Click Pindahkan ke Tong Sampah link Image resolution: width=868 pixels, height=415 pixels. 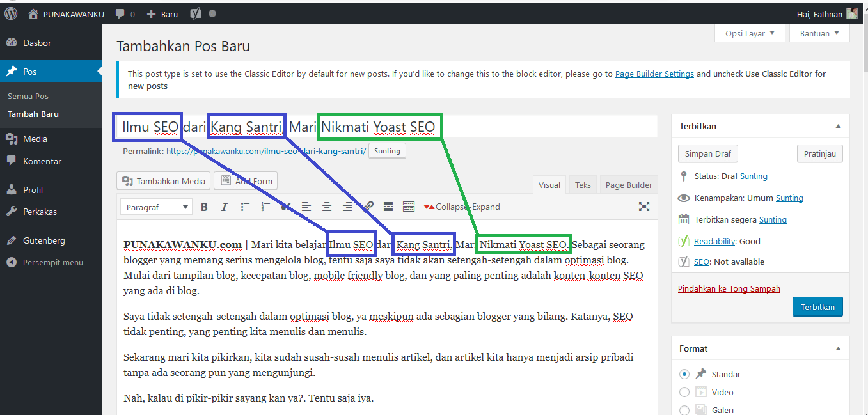pos(729,288)
